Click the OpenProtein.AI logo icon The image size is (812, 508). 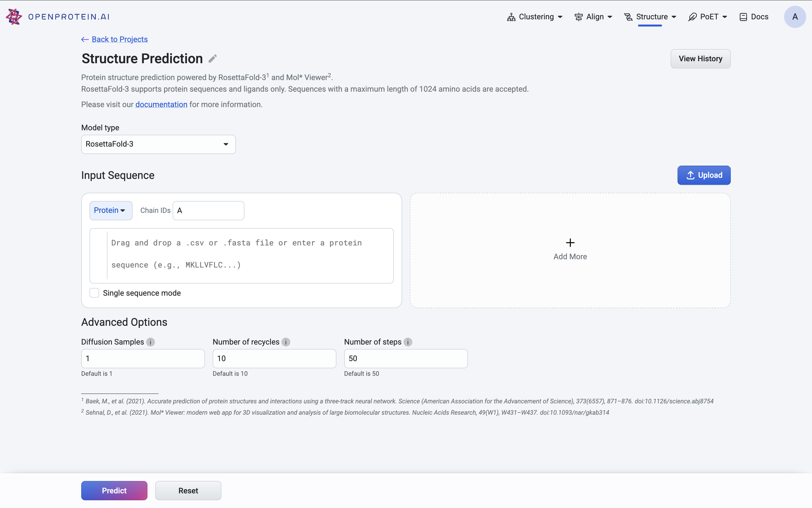(14, 17)
